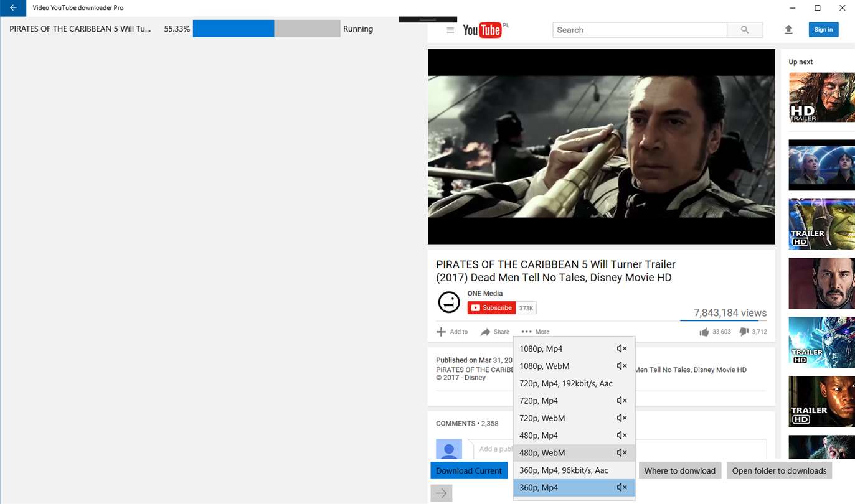Click the muted icon on 480p, WebM
The height and width of the screenshot is (504, 855).
pyautogui.click(x=621, y=453)
